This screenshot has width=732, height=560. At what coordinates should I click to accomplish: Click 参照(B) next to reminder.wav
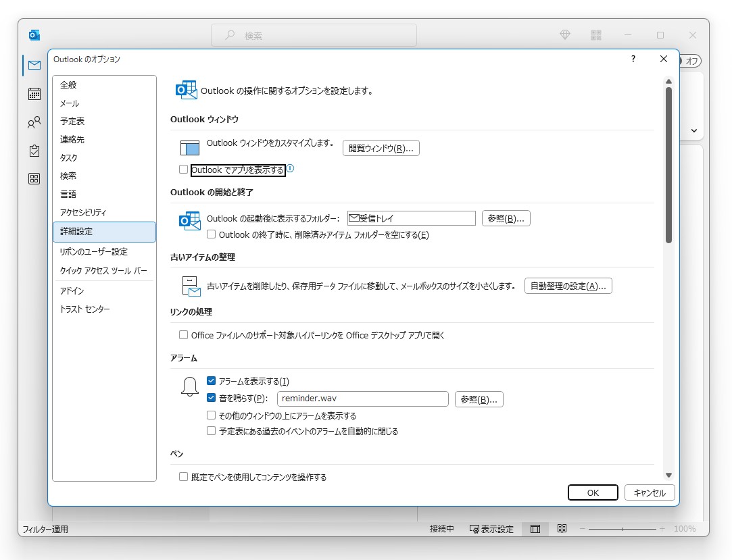coord(479,399)
